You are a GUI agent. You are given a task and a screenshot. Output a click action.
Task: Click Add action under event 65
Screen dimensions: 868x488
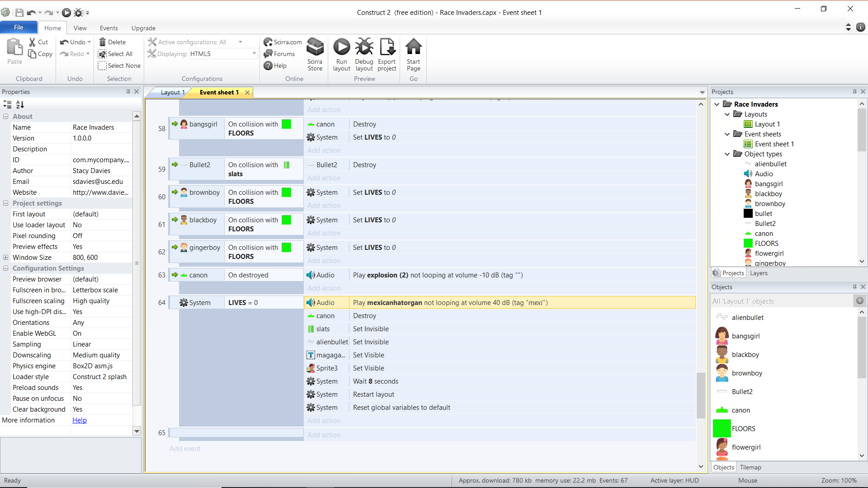coord(324,435)
